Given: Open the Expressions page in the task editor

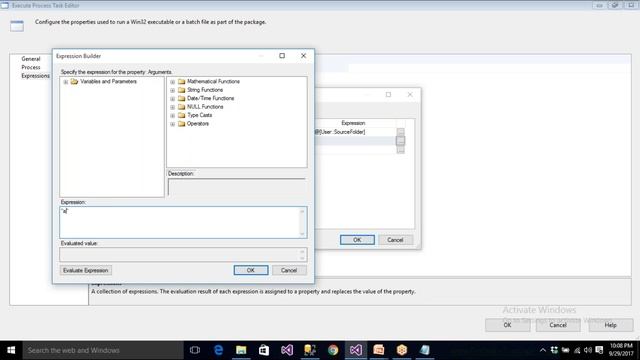Looking at the screenshot, I should point(36,76).
